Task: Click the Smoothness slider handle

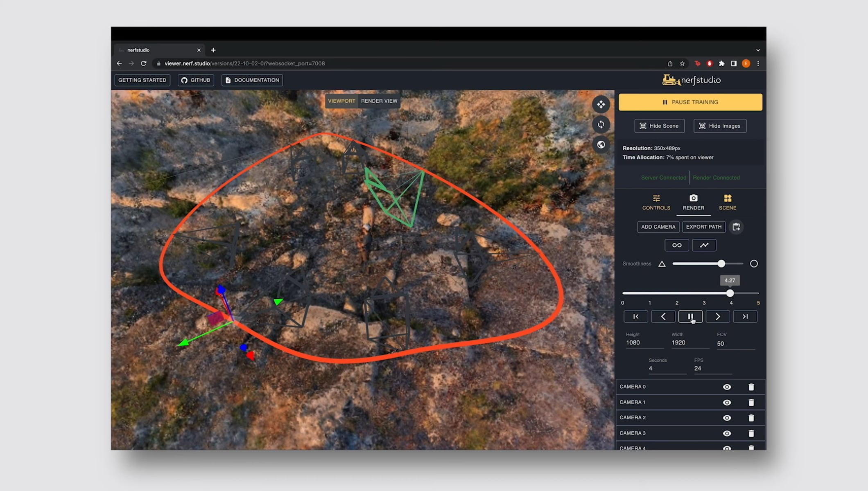Action: coord(721,264)
